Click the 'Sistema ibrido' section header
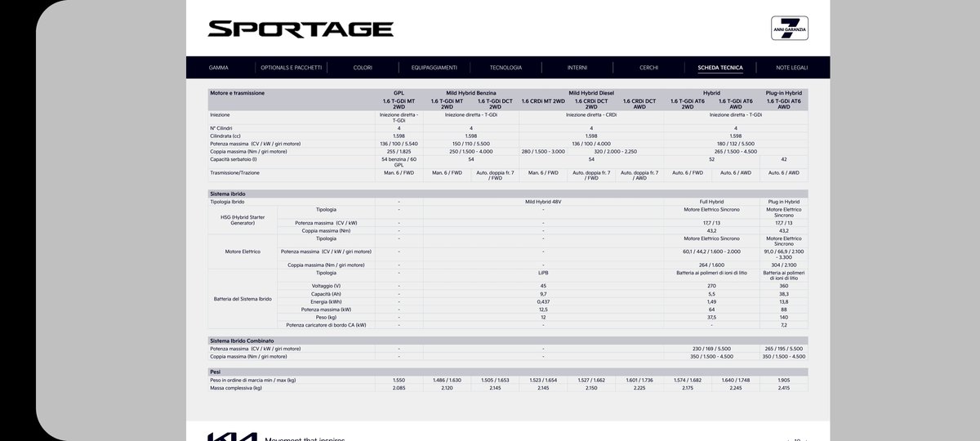The height and width of the screenshot is (441, 980). click(x=228, y=194)
